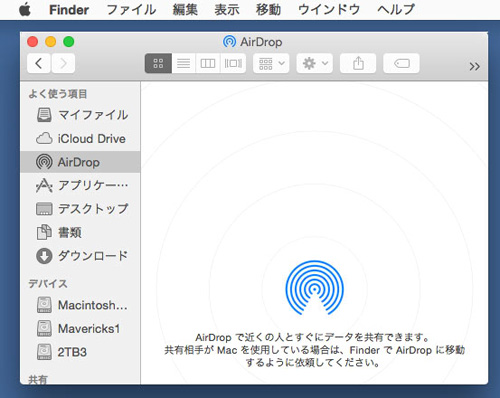Switch to icon view
500x398 pixels.
(x=158, y=63)
